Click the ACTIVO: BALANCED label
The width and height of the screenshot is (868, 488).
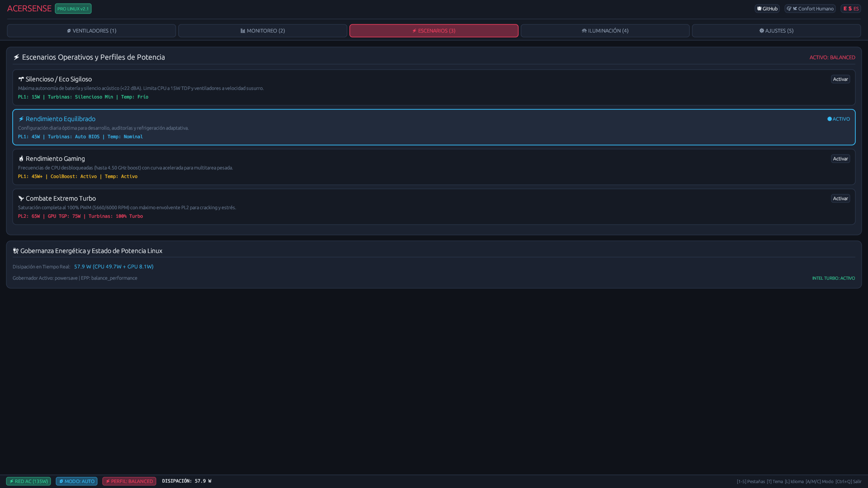click(x=832, y=57)
